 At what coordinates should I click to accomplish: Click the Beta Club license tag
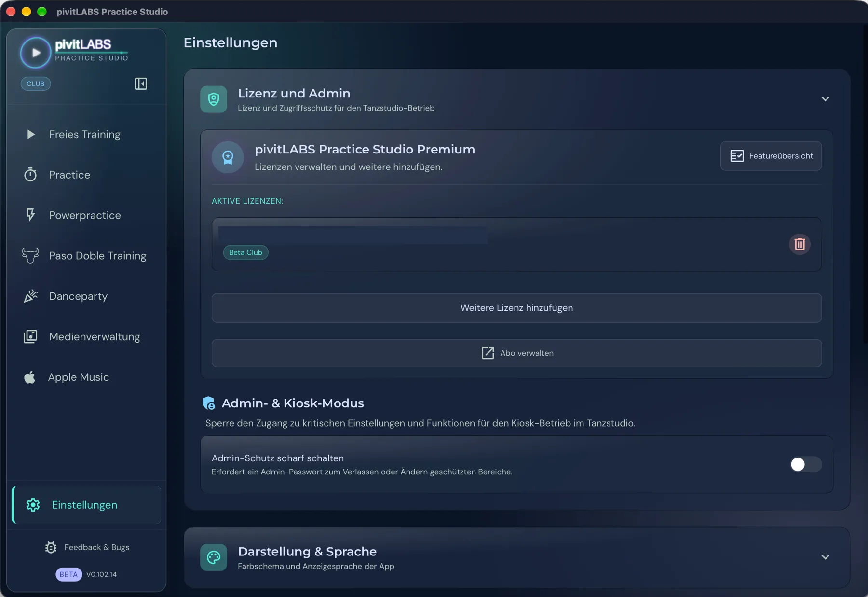pos(245,252)
